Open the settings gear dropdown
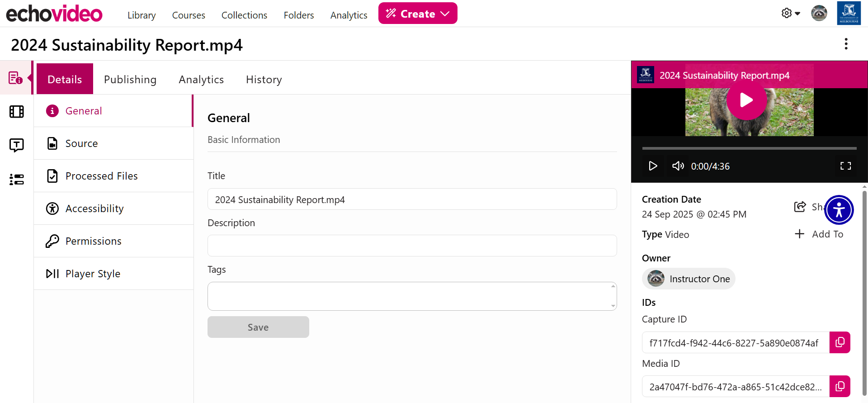This screenshot has width=868, height=403. pos(791,14)
